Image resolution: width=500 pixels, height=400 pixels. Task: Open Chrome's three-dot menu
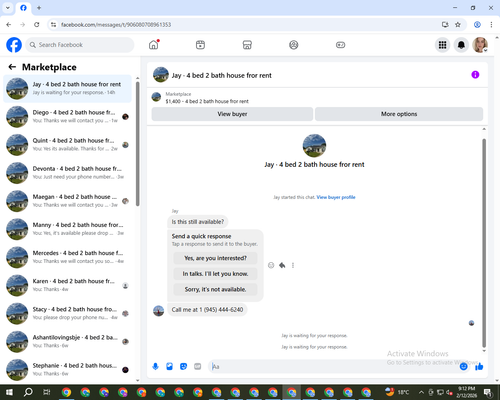(x=491, y=24)
